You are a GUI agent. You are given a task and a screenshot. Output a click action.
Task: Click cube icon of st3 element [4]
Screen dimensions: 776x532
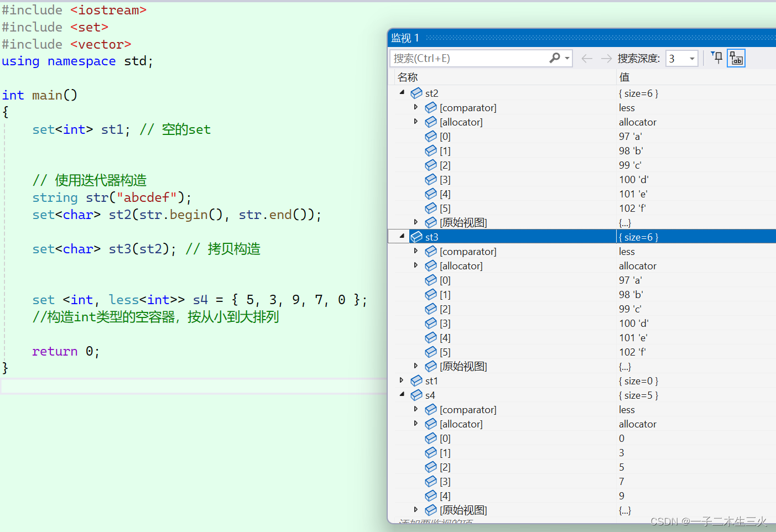click(431, 337)
